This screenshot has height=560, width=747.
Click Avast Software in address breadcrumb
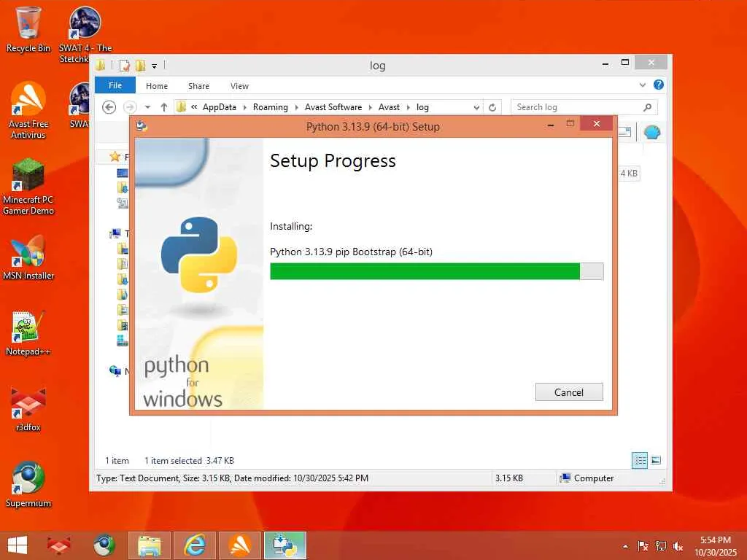click(333, 107)
